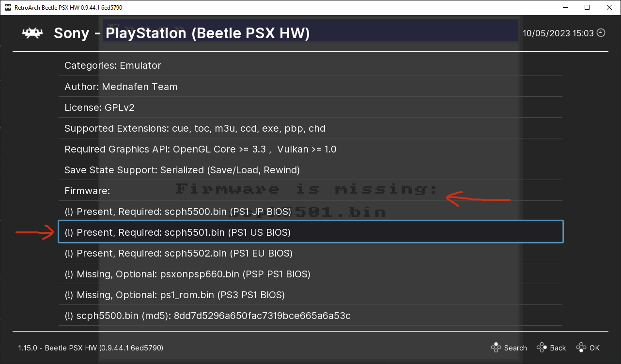
Task: Click the Search label in the bottom bar
Action: click(x=515, y=348)
